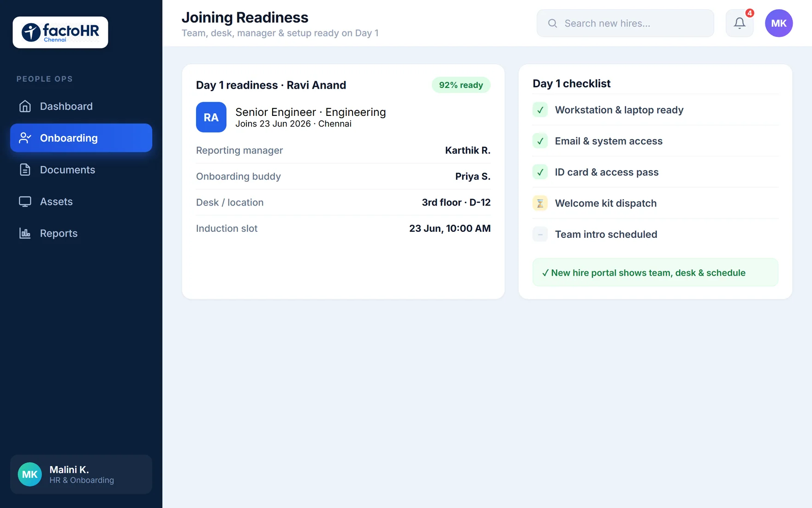Click the Onboarding person-check icon
Image resolution: width=812 pixels, height=508 pixels.
tap(25, 138)
